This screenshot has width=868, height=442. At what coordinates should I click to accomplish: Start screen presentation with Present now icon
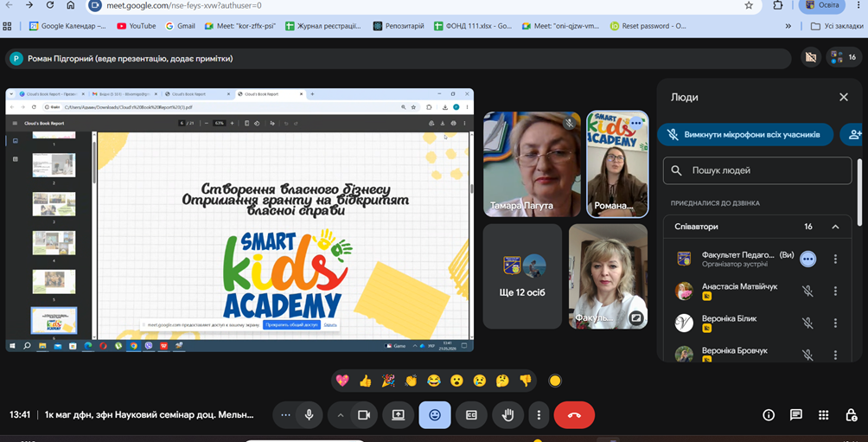(398, 415)
